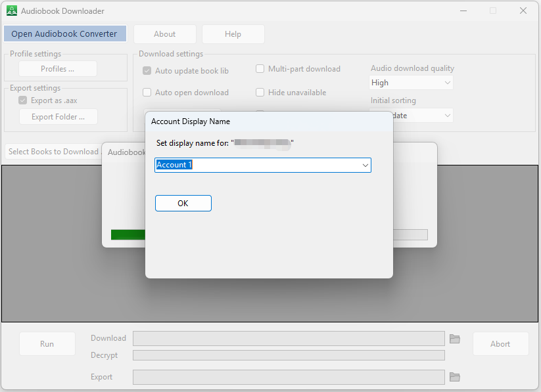This screenshot has width=541, height=392.
Task: Enable Multi-part download option
Action: click(260, 69)
